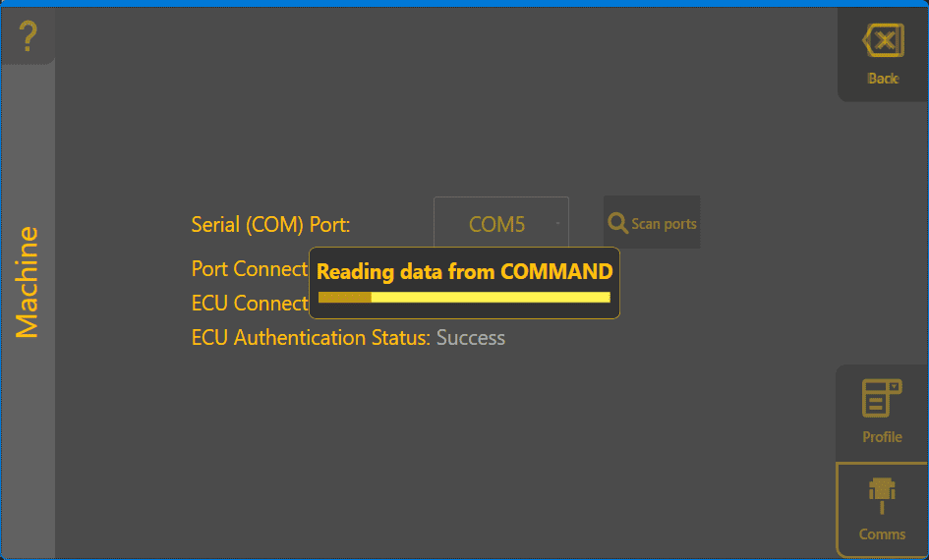
Task: Select the 'Serial (COM) Port:' label
Action: [270, 224]
